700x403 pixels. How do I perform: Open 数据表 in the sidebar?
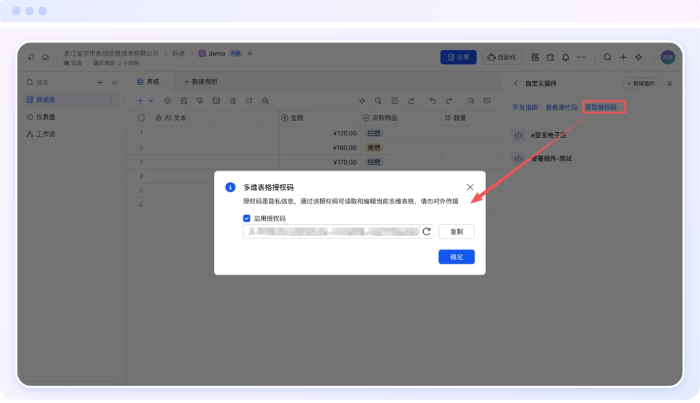click(x=71, y=100)
